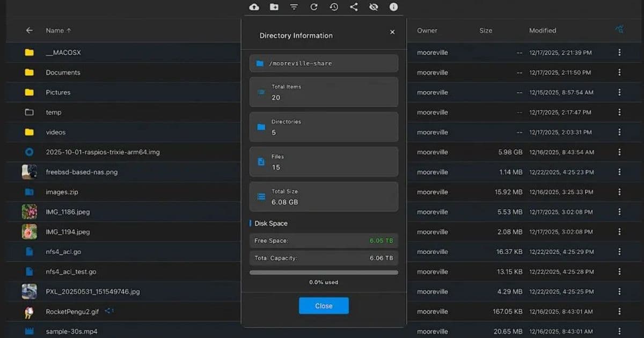
Task: Click the Close button in Directory Information
Action: pos(324,306)
